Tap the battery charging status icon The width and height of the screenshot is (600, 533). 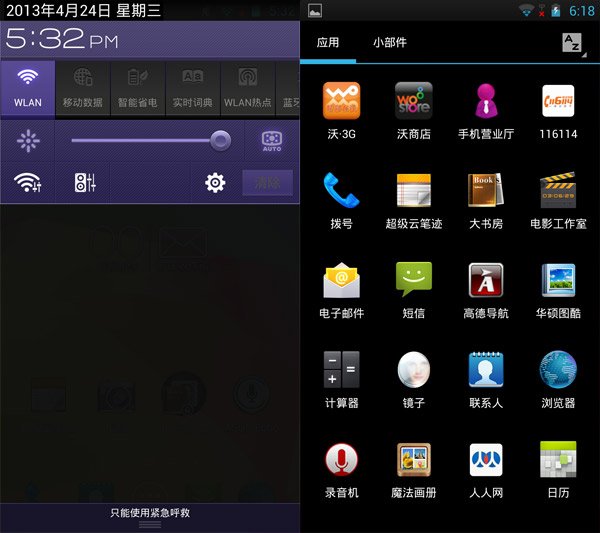click(x=556, y=11)
